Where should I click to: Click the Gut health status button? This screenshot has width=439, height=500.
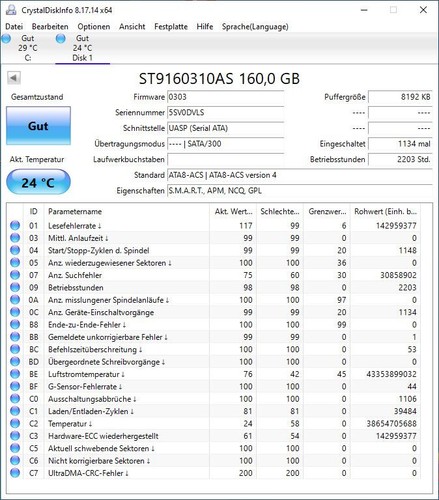click(38, 126)
